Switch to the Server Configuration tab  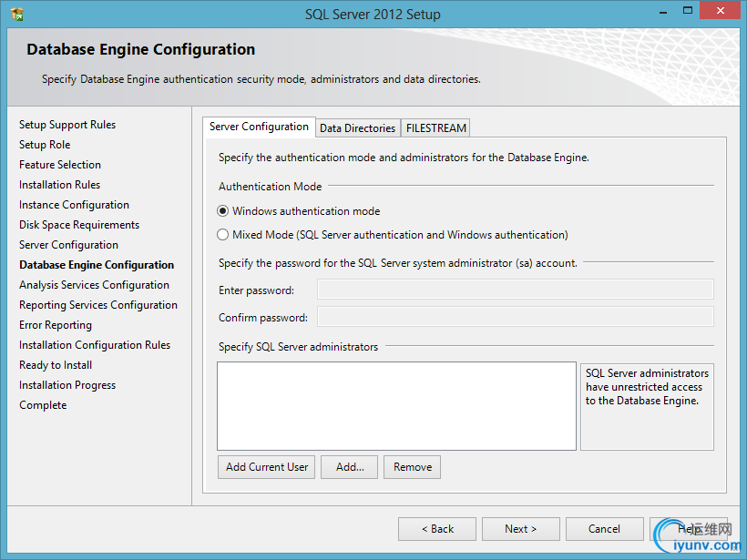tap(259, 127)
